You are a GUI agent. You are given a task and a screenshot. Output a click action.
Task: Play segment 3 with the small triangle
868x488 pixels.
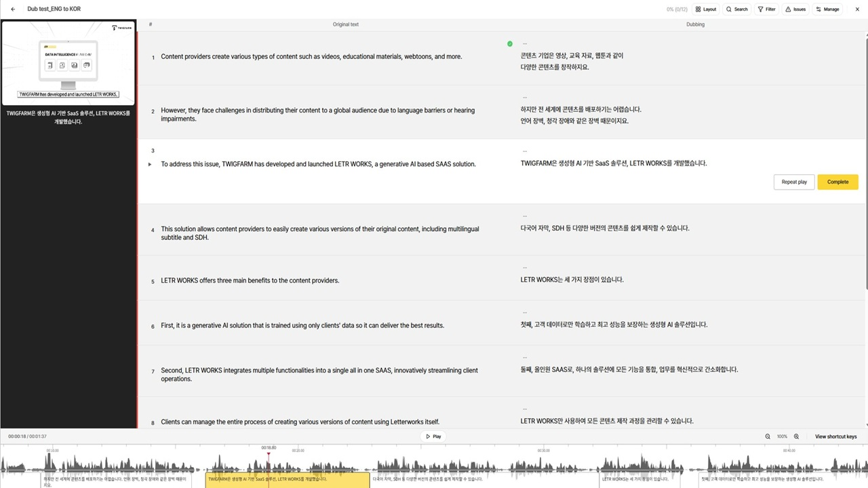[150, 164]
